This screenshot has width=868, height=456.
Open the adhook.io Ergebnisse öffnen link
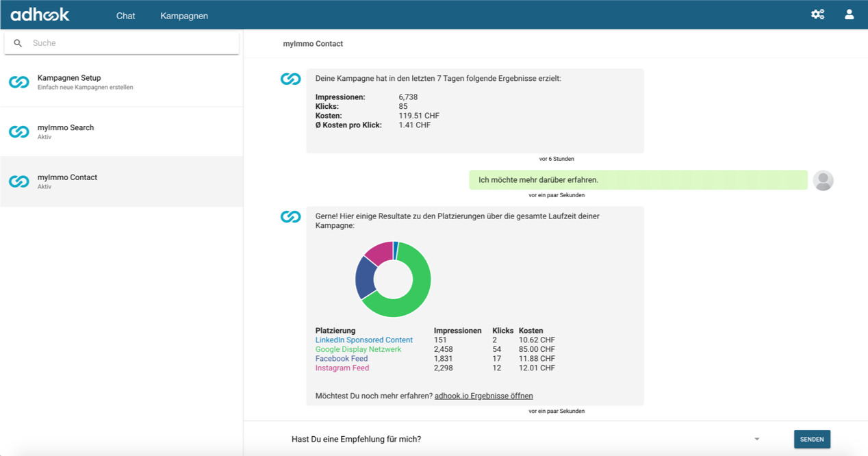(483, 396)
